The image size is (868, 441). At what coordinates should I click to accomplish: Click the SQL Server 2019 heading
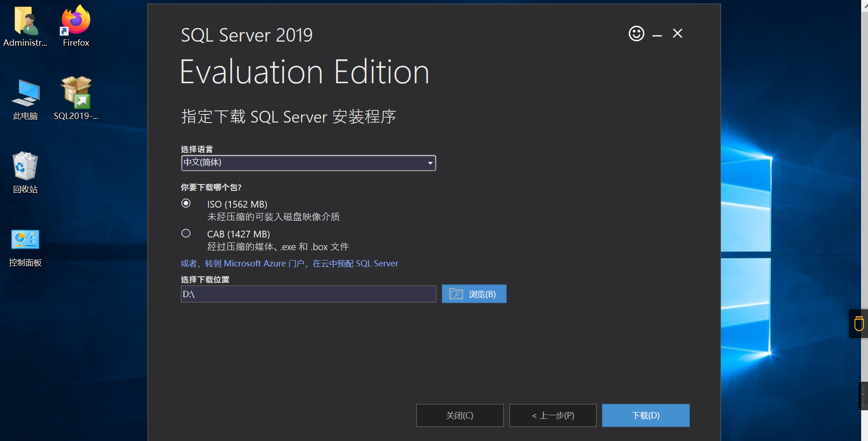pyautogui.click(x=247, y=35)
